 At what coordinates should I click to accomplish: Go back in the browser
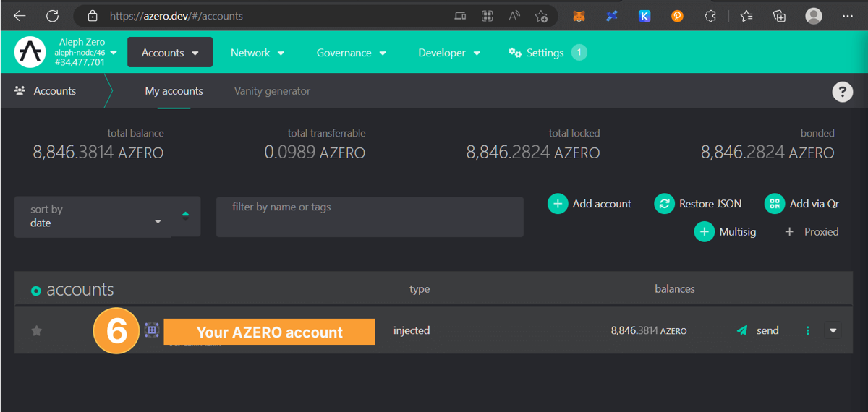pyautogui.click(x=20, y=15)
